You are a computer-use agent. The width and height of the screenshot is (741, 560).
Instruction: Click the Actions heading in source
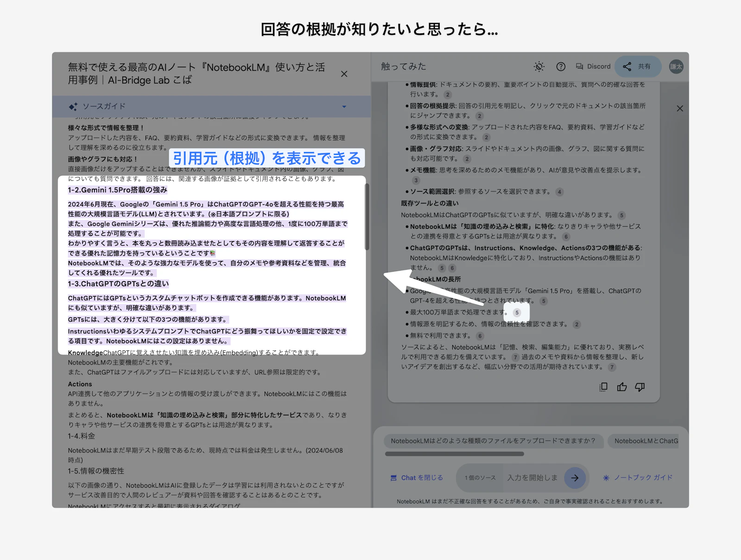(x=80, y=384)
